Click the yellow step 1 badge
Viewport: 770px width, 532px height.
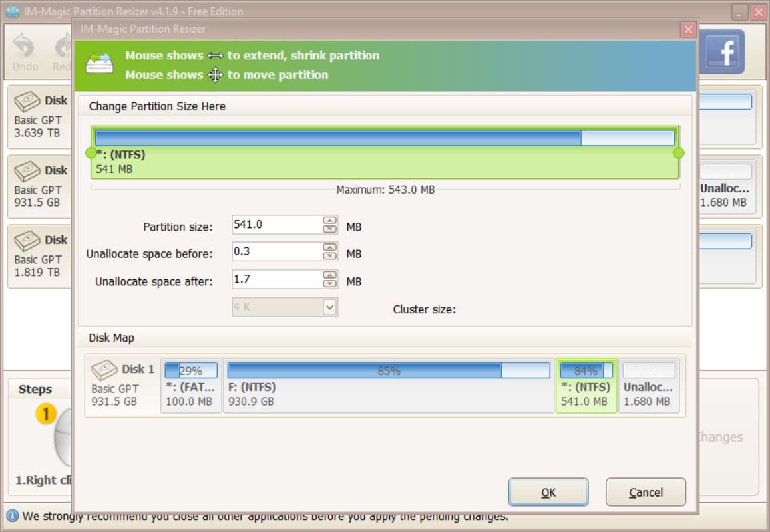46,414
